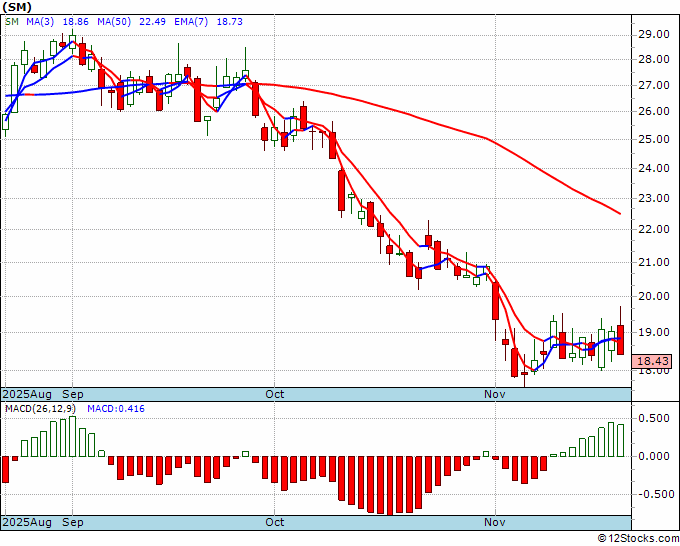Click the (SM) ticker title
The width and height of the screenshot is (680, 546).
click(x=16, y=6)
